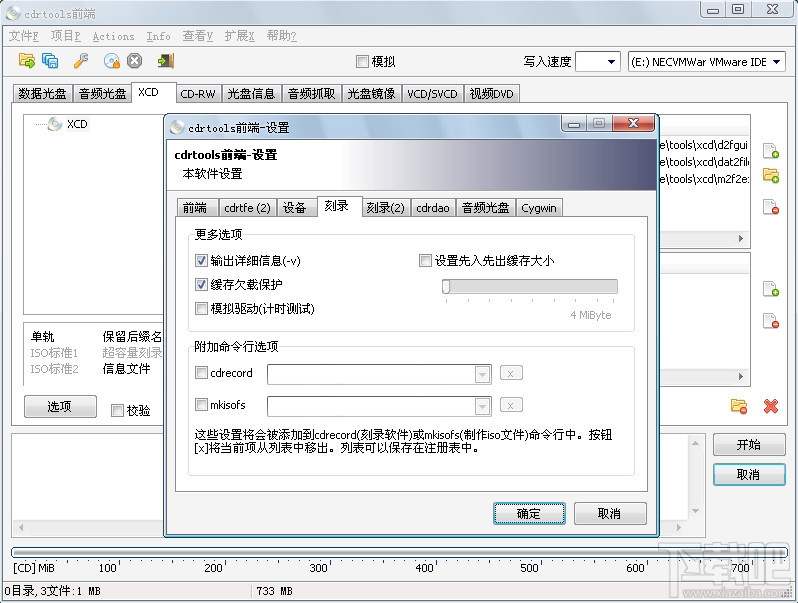The width and height of the screenshot is (798, 603).
Task: Click lower add file icon in main window
Action: pos(771,289)
